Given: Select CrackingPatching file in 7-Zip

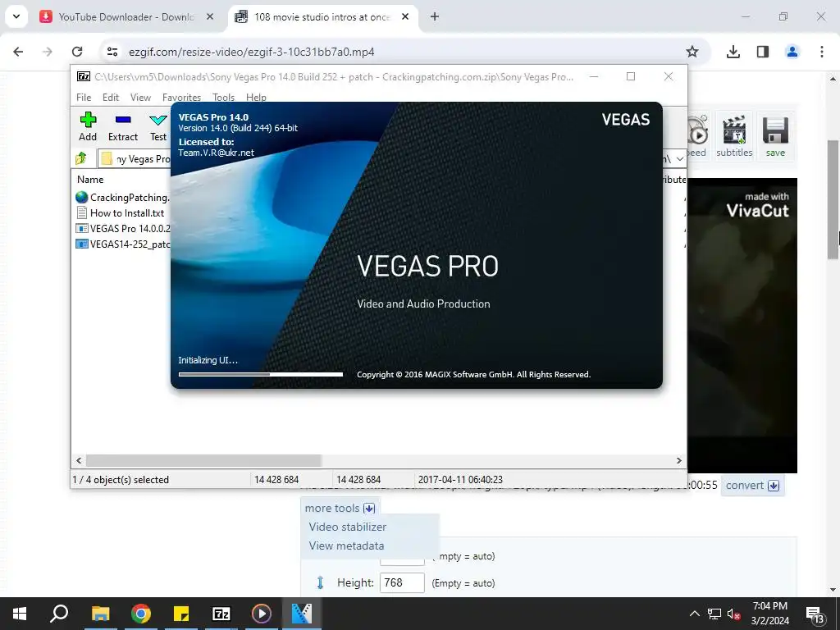Looking at the screenshot, I should [122, 197].
